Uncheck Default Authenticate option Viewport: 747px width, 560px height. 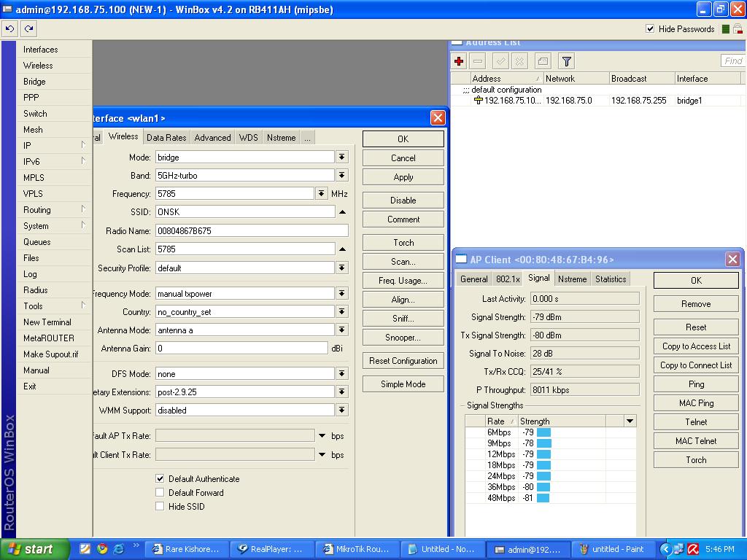point(160,478)
